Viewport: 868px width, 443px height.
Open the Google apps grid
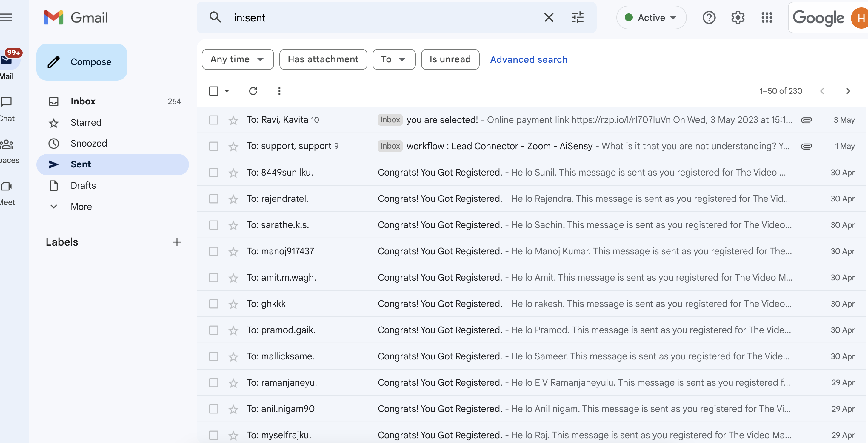click(x=767, y=18)
